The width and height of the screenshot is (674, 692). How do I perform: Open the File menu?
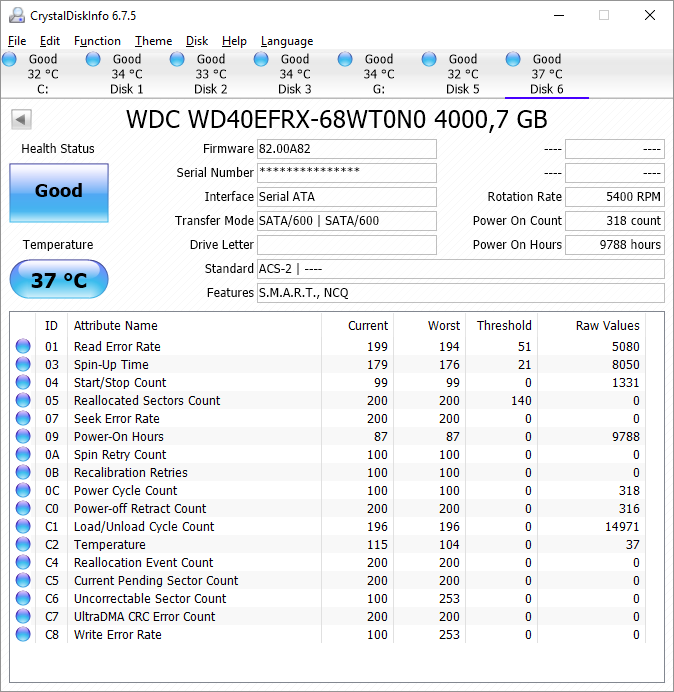(17, 41)
